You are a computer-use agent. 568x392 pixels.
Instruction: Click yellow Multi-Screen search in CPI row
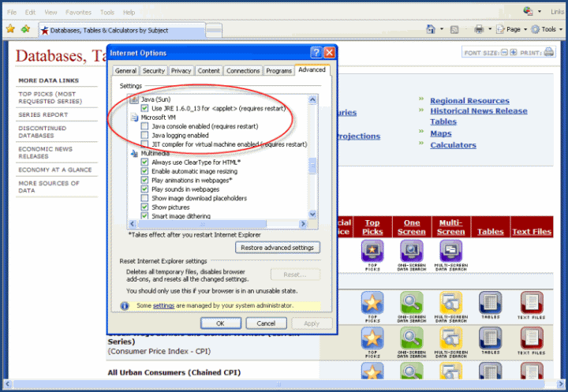tap(450, 338)
